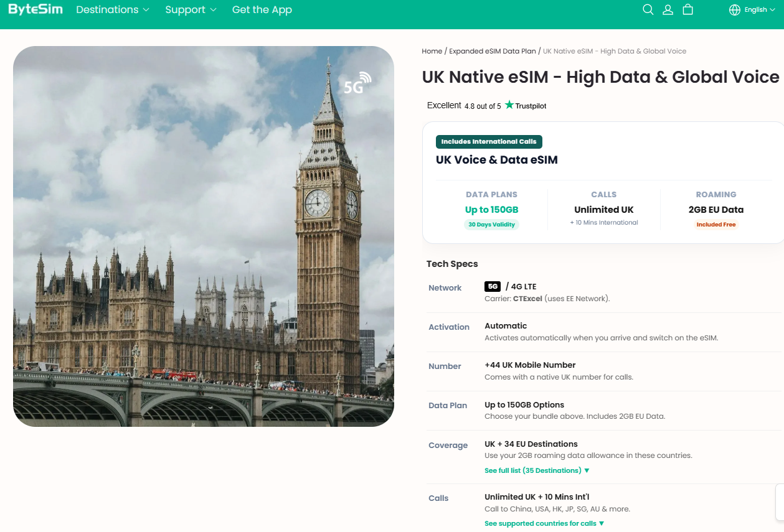Image resolution: width=784 pixels, height=532 pixels.
Task: Click the 30 Days Validity pill
Action: 491,225
